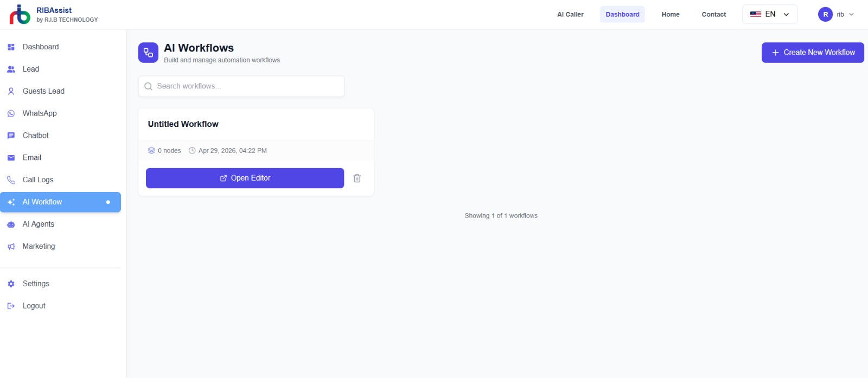This screenshot has height=378, width=868.
Task: Go to Home in top navigation
Action: pos(671,15)
